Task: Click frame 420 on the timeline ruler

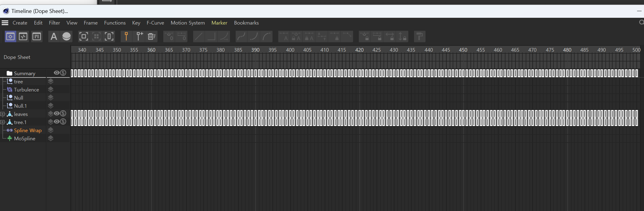Action: pos(359,50)
